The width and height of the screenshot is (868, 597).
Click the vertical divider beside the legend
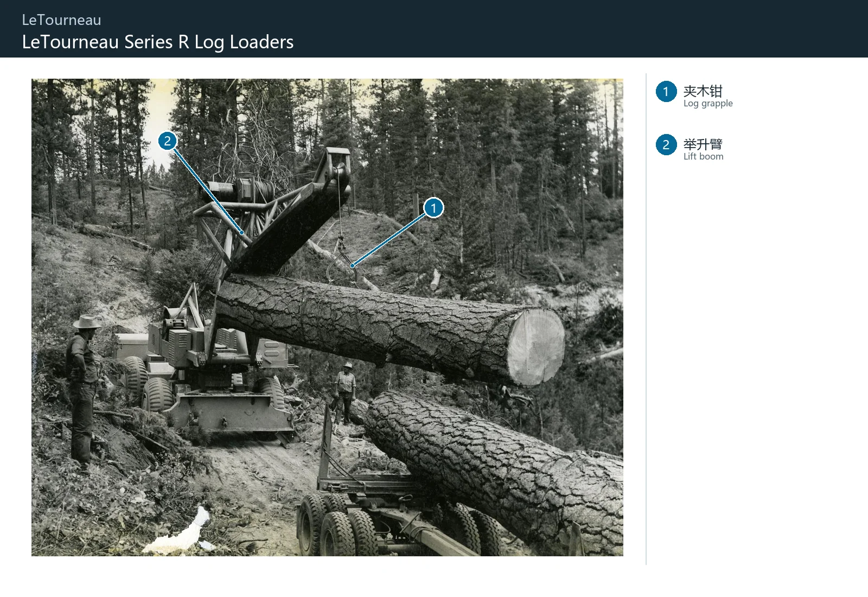tap(646, 319)
